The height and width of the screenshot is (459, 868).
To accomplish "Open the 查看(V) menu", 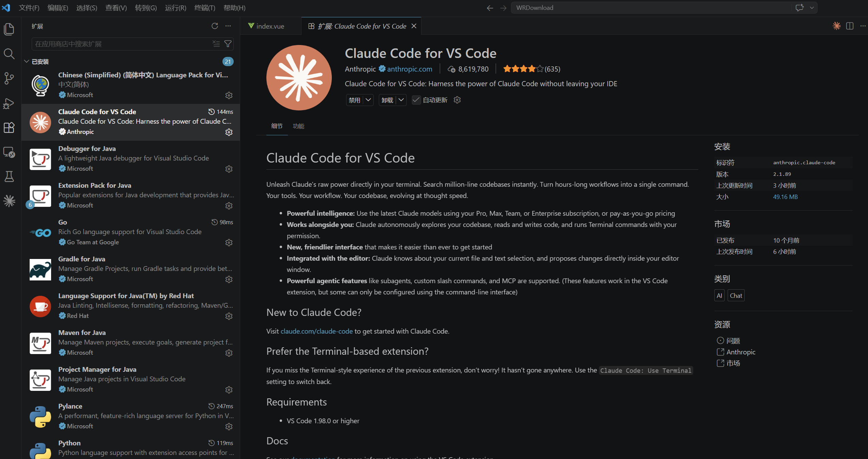I will (116, 8).
